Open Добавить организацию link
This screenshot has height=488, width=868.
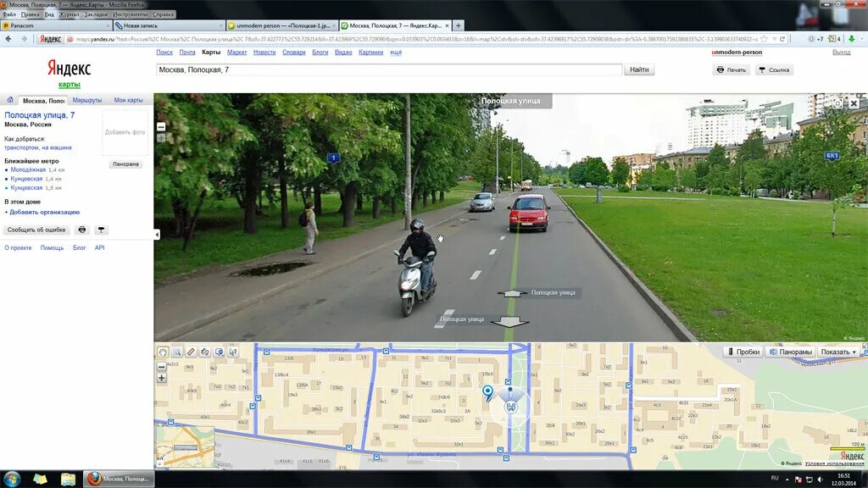coord(42,212)
